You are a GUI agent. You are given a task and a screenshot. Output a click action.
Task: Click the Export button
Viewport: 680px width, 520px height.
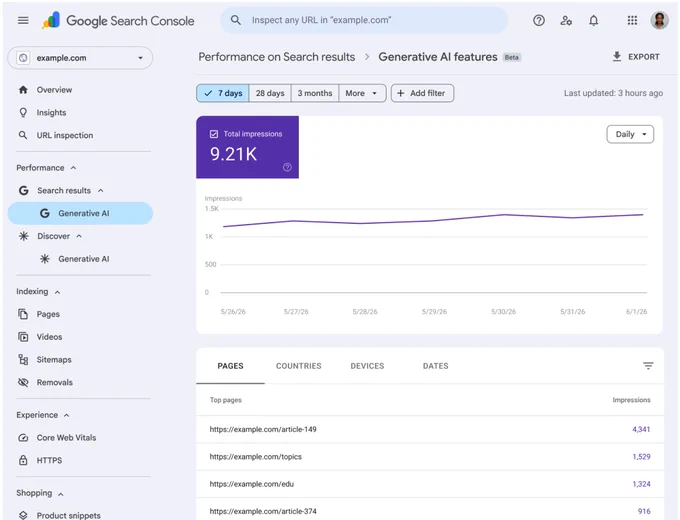click(x=636, y=57)
